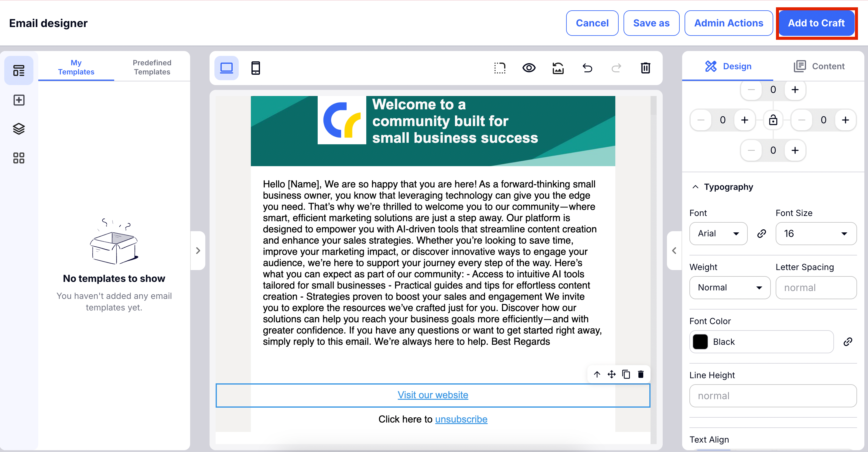Toggle the preview eye icon
Viewport: 868px width, 452px height.
click(x=529, y=68)
